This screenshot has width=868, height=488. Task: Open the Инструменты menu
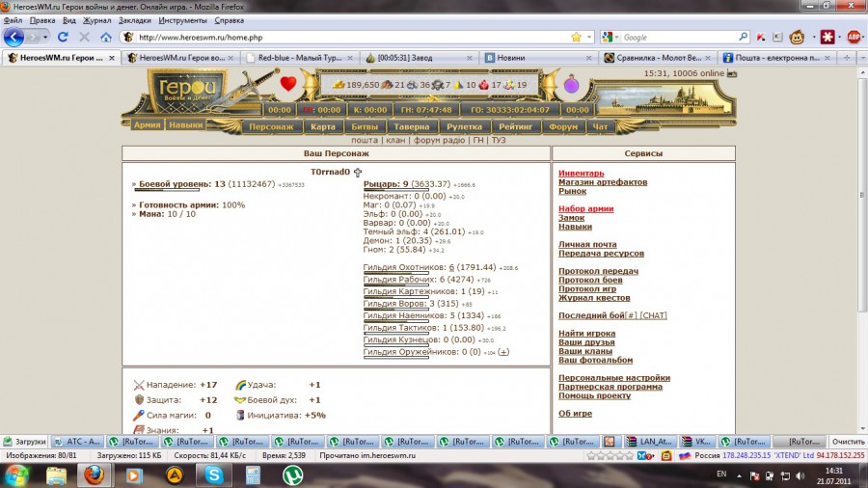coord(182,20)
